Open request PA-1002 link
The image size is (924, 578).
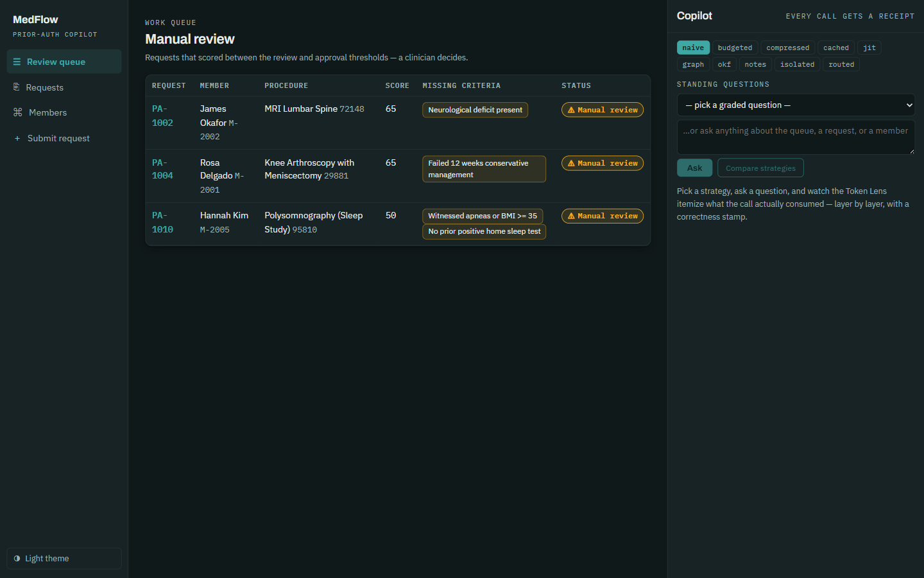click(x=162, y=116)
